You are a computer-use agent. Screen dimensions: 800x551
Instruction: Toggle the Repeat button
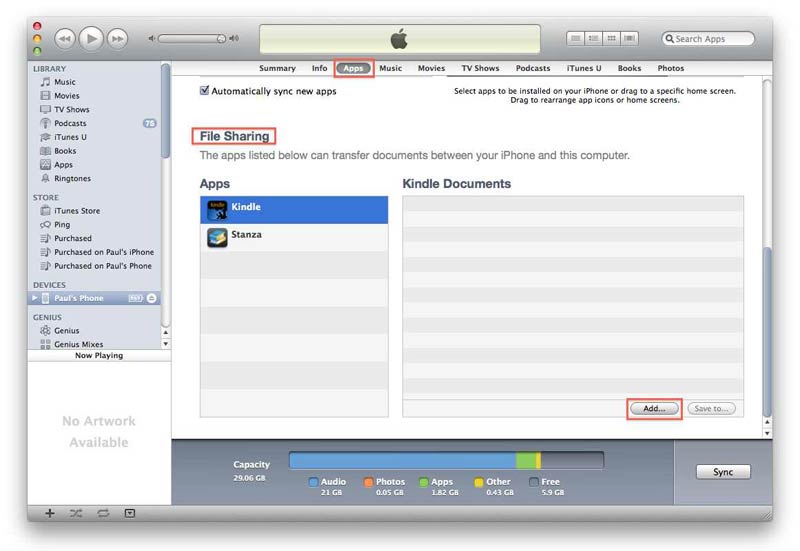pyautogui.click(x=103, y=513)
